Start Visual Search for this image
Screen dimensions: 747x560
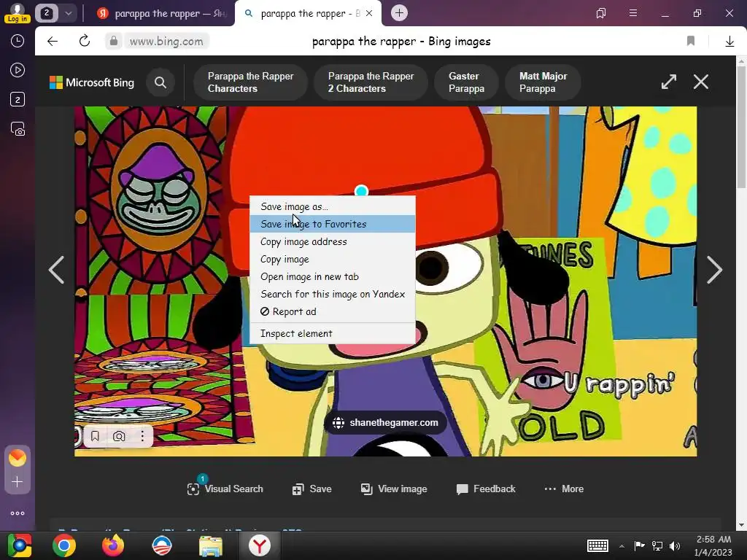225,489
